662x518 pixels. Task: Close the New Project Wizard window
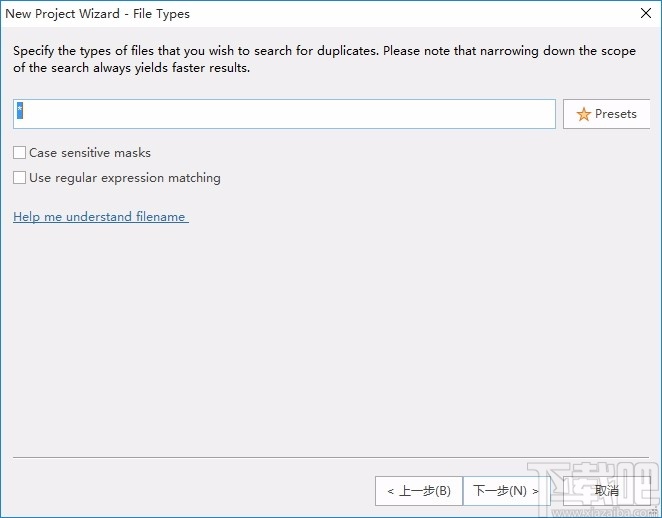[646, 14]
